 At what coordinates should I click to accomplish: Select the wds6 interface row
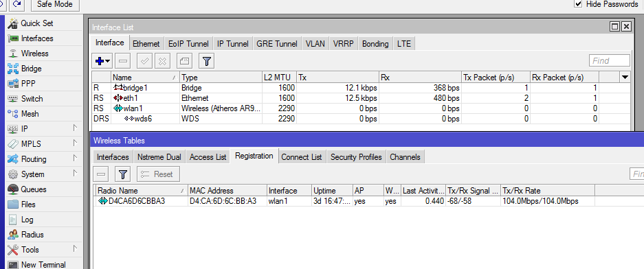pyautogui.click(x=361, y=119)
